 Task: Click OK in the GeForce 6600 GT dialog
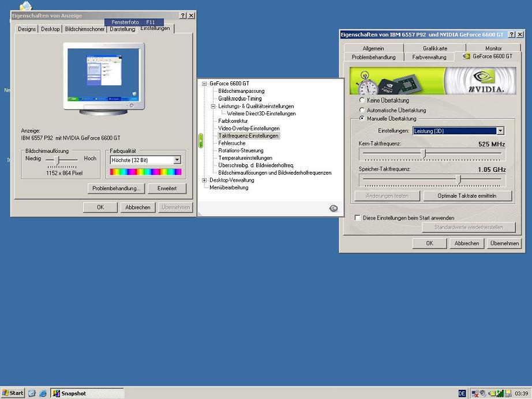(x=429, y=243)
